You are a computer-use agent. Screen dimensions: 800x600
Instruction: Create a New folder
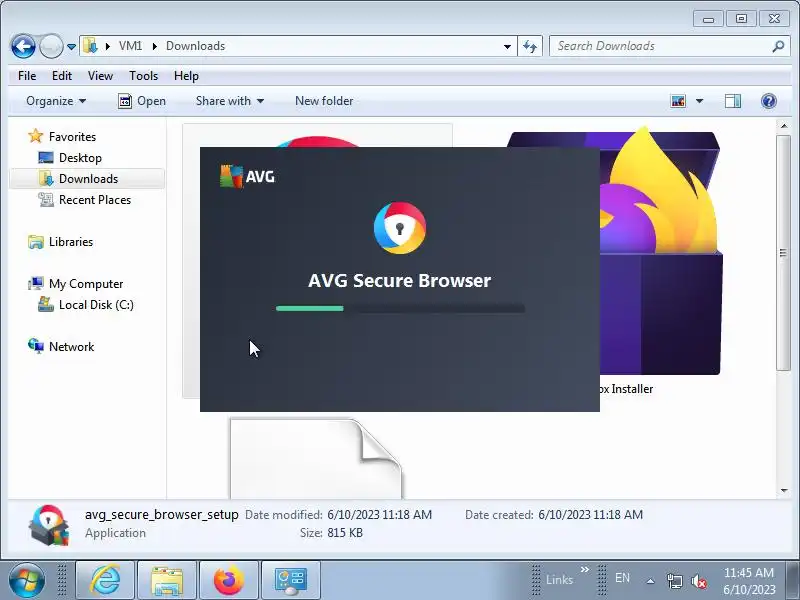(x=324, y=101)
